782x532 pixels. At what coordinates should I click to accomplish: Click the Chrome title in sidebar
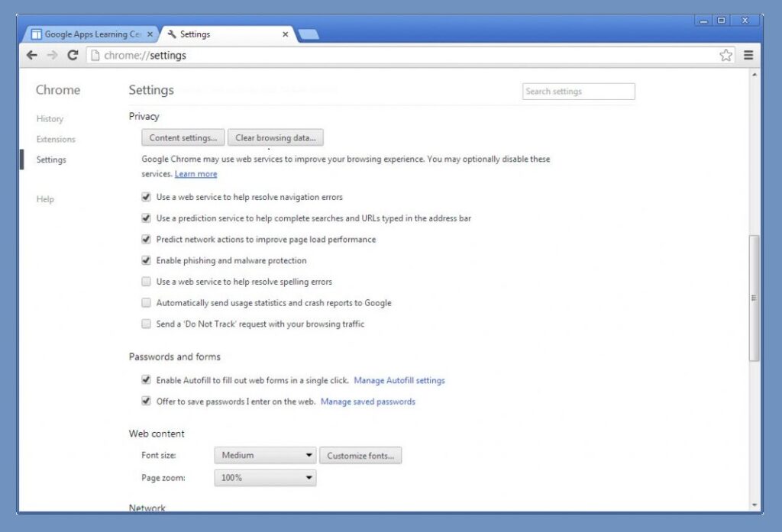pyautogui.click(x=58, y=90)
